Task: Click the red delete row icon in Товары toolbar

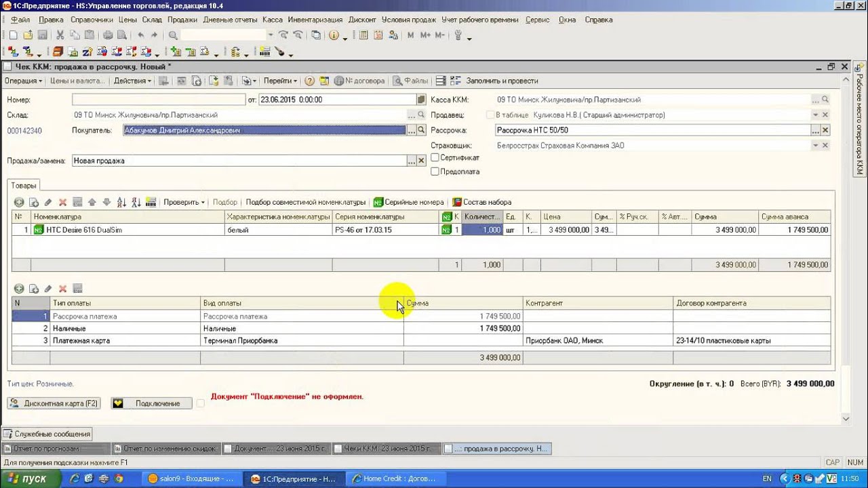Action: click(x=62, y=202)
